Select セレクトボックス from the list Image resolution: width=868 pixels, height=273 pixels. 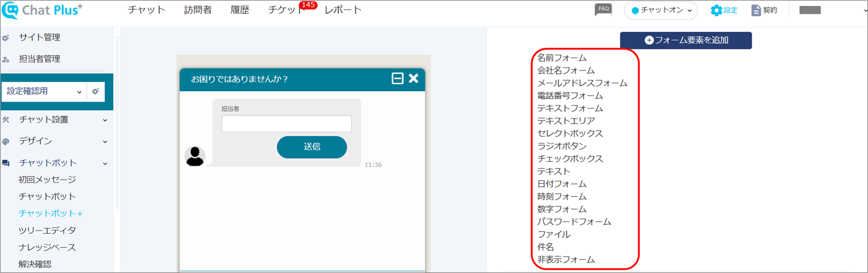coord(570,134)
